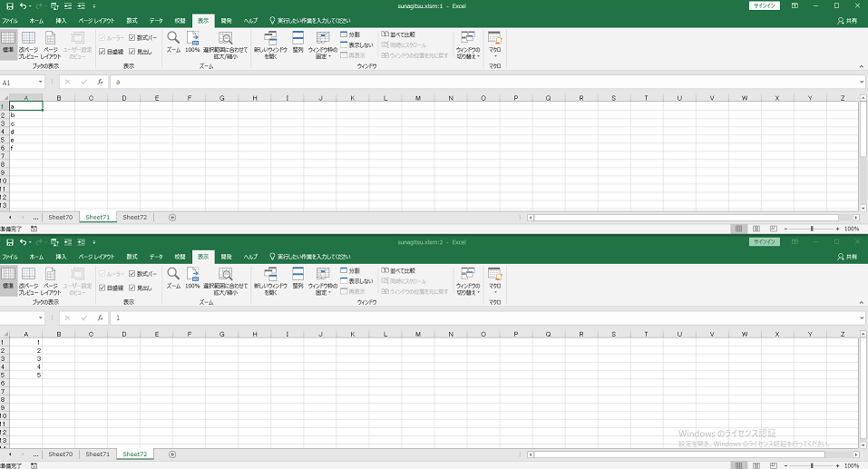Open ホーム tab in top window
The width and height of the screenshot is (868, 469).
pos(36,21)
